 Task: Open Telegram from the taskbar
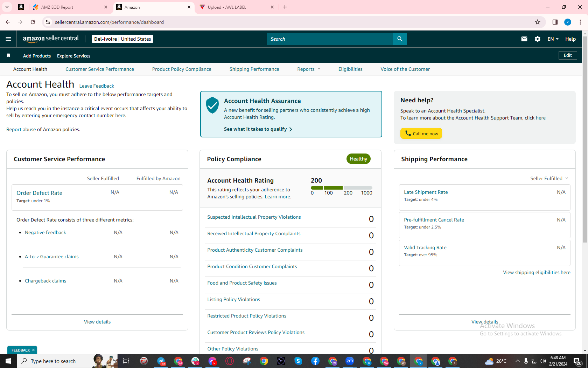click(161, 361)
